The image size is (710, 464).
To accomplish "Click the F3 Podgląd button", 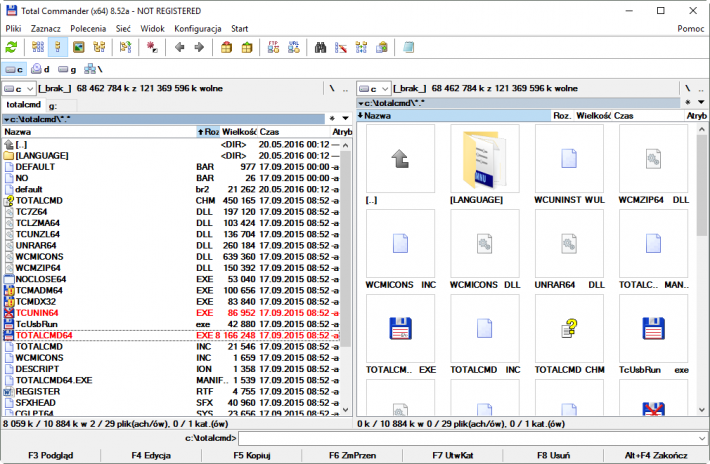I will point(51,455).
